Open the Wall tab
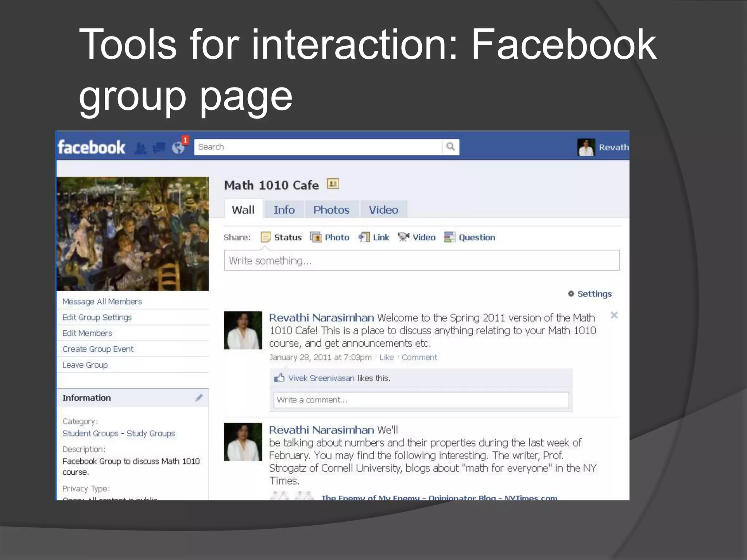Screen dimensions: 747x560 tap(243, 210)
